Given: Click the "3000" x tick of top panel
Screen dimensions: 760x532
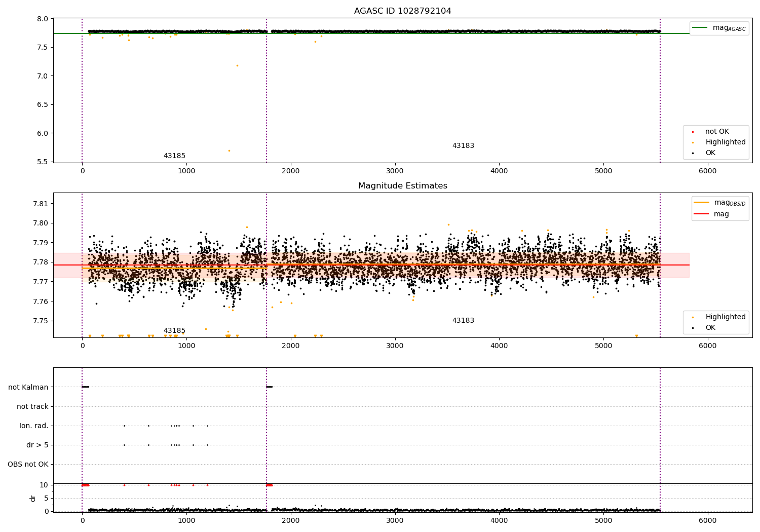Looking at the screenshot, I should click(x=395, y=171).
